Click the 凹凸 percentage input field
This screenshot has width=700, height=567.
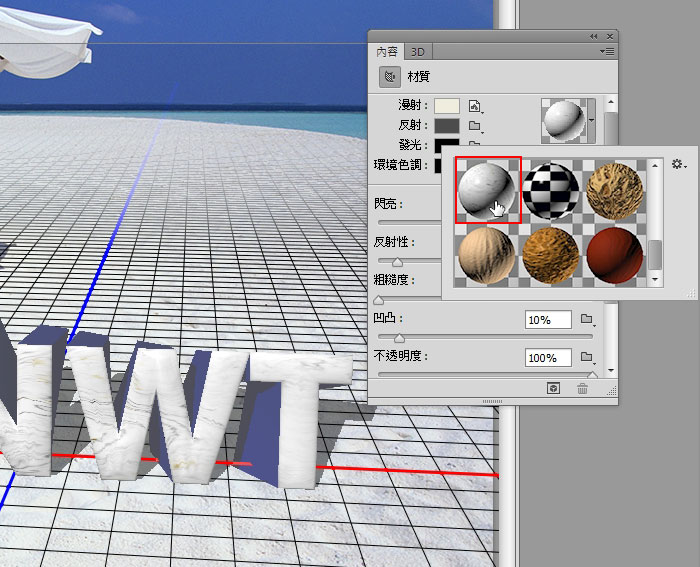547,320
